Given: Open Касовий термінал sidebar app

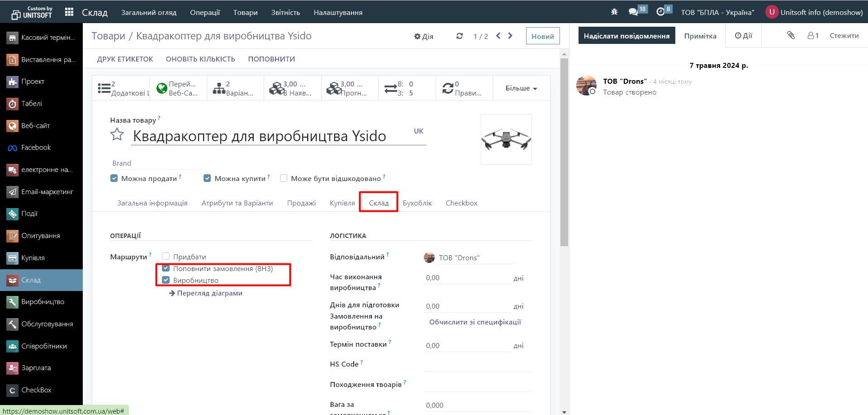Looking at the screenshot, I should [x=41, y=38].
